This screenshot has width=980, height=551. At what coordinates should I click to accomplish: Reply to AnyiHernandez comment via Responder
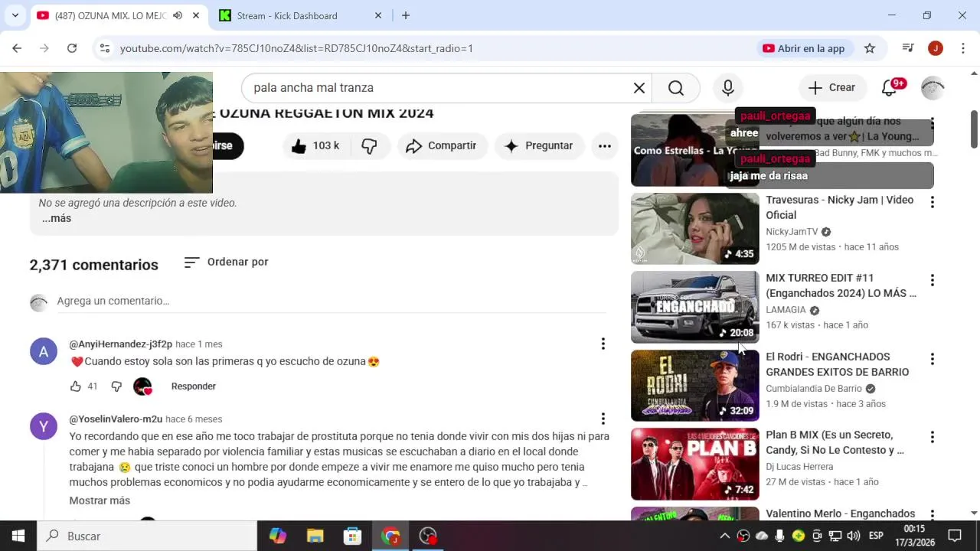193,386
